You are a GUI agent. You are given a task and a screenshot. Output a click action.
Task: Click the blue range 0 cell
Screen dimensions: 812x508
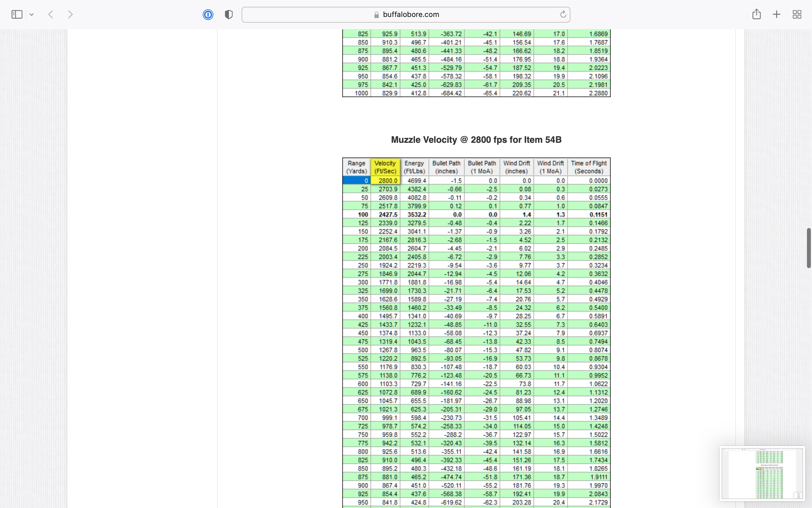coord(356,181)
